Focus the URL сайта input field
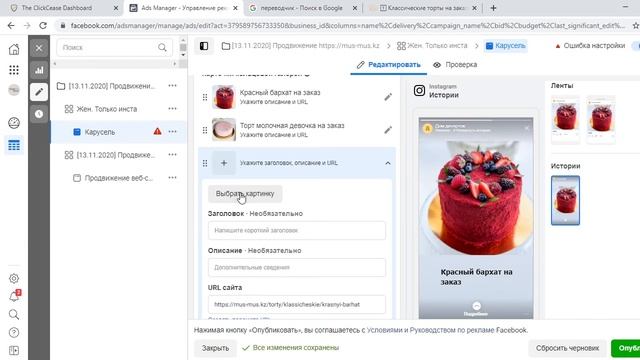Viewport: 640px width, 360px height. pos(297,304)
